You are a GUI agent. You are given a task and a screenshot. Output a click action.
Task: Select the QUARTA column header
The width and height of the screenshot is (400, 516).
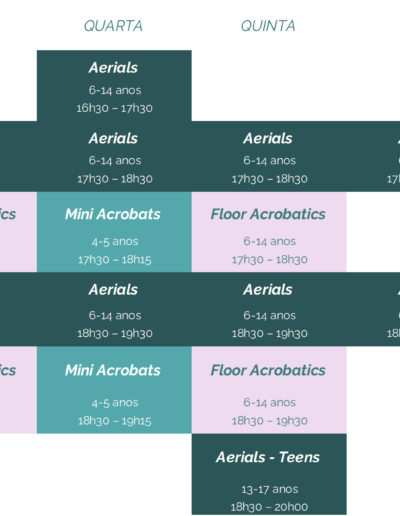coord(113,26)
